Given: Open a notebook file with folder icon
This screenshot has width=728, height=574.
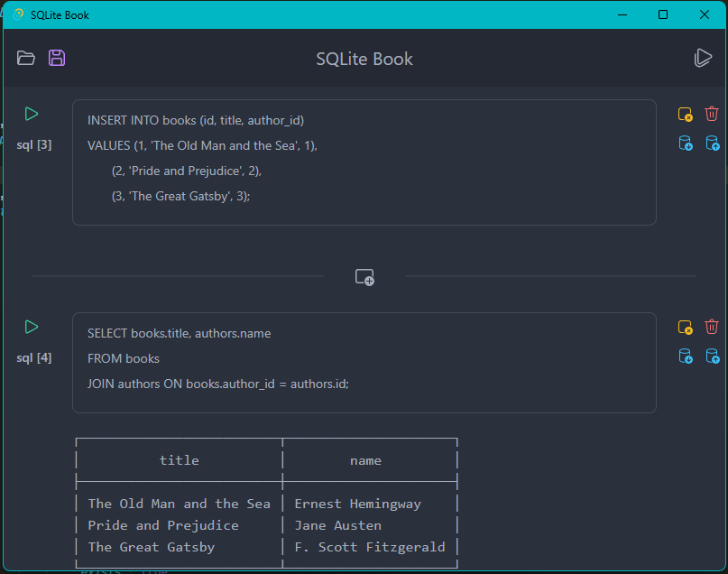Looking at the screenshot, I should coord(26,58).
